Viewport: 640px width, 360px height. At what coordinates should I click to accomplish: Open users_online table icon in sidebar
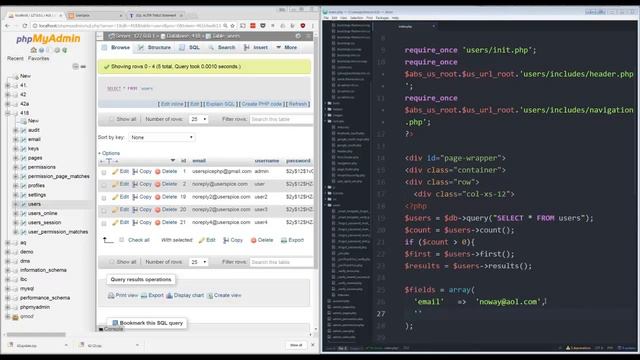[23, 213]
